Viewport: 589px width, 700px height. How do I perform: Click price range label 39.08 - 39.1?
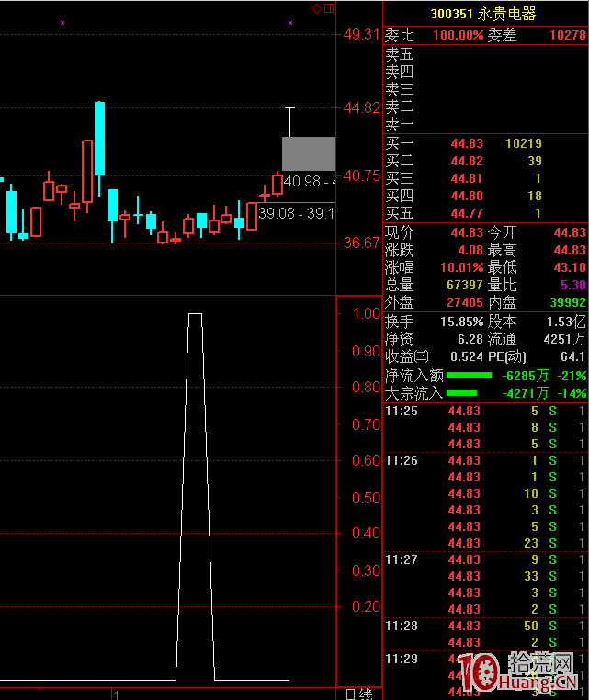point(297,213)
